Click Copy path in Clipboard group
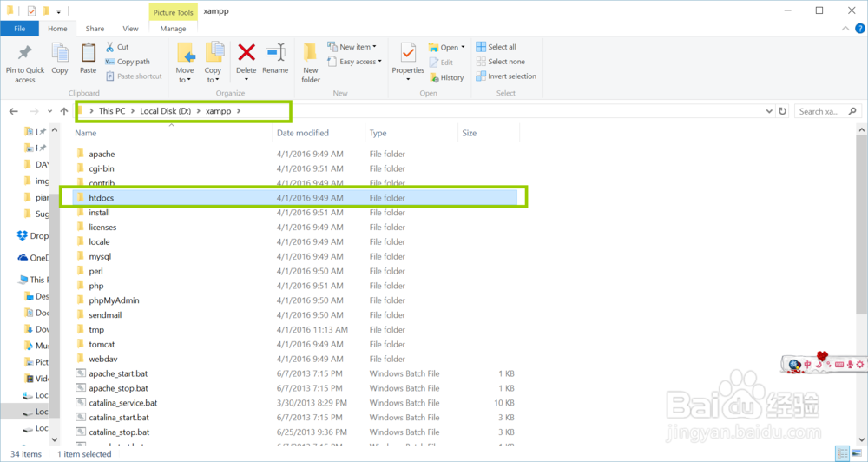The image size is (868, 462). coord(128,62)
